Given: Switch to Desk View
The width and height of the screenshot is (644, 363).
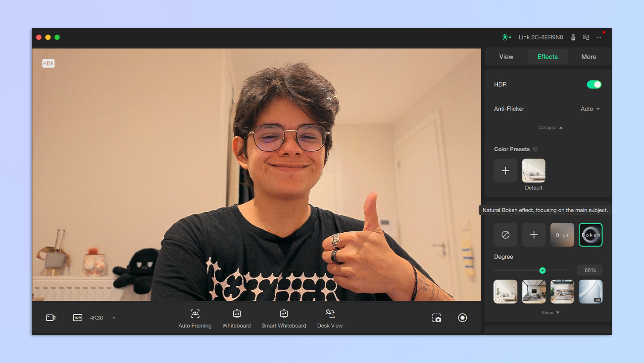Looking at the screenshot, I should click(x=330, y=314).
